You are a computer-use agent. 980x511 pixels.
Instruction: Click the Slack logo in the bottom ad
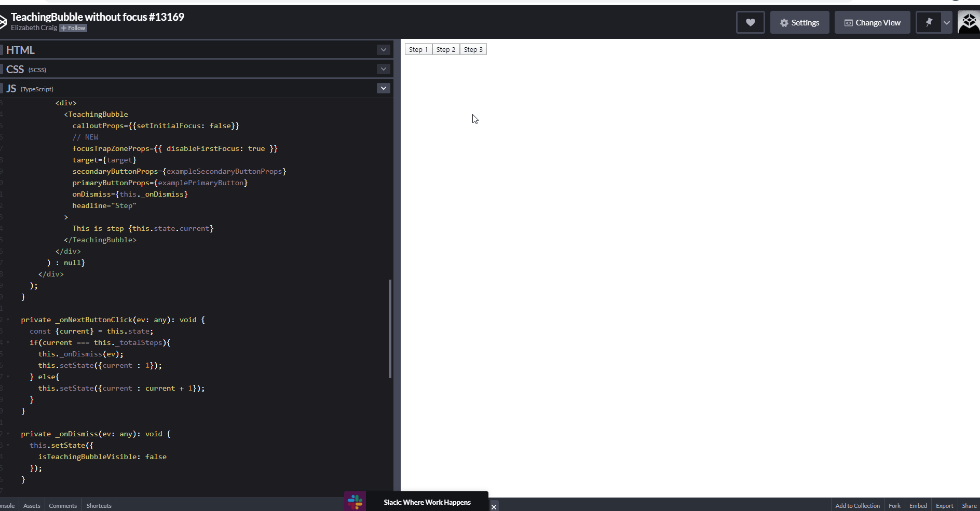click(356, 502)
